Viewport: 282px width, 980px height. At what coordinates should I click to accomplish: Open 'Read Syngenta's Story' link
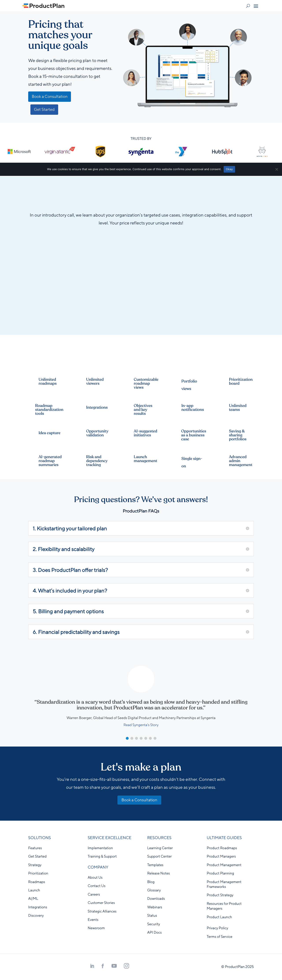pyautogui.click(x=141, y=725)
